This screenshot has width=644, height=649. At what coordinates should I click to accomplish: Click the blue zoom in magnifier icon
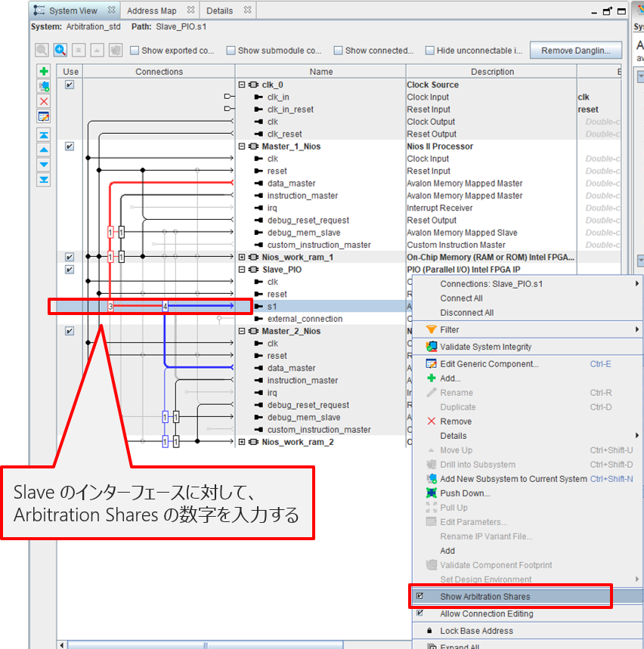(60, 51)
